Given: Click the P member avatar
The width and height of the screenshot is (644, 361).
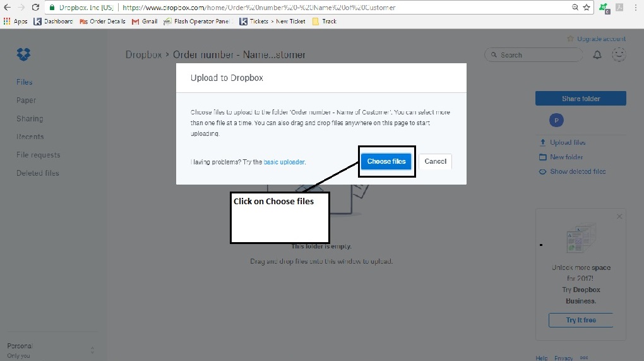Looking at the screenshot, I should (x=556, y=120).
